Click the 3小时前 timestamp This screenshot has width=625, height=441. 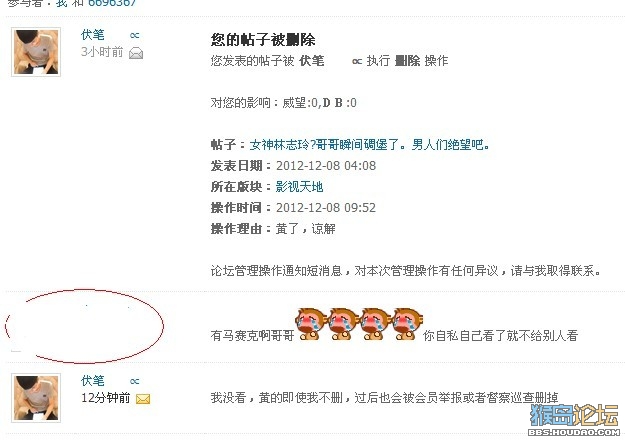[102, 52]
